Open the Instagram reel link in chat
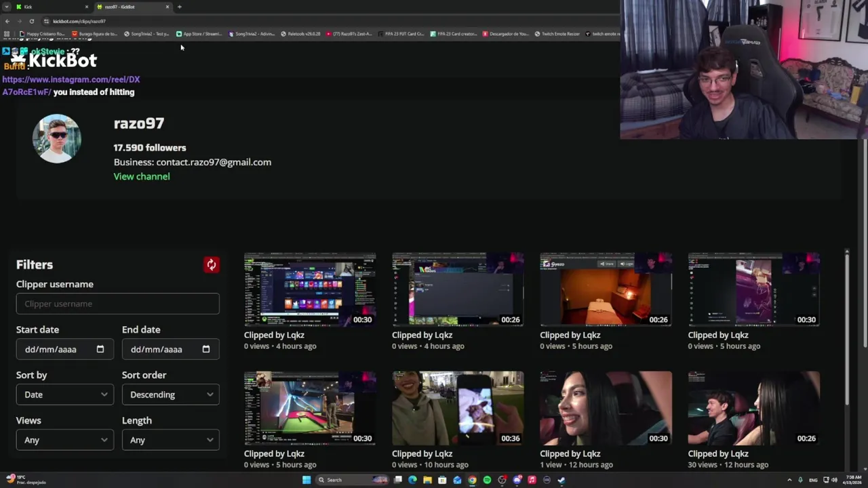This screenshot has width=868, height=488. (x=71, y=85)
